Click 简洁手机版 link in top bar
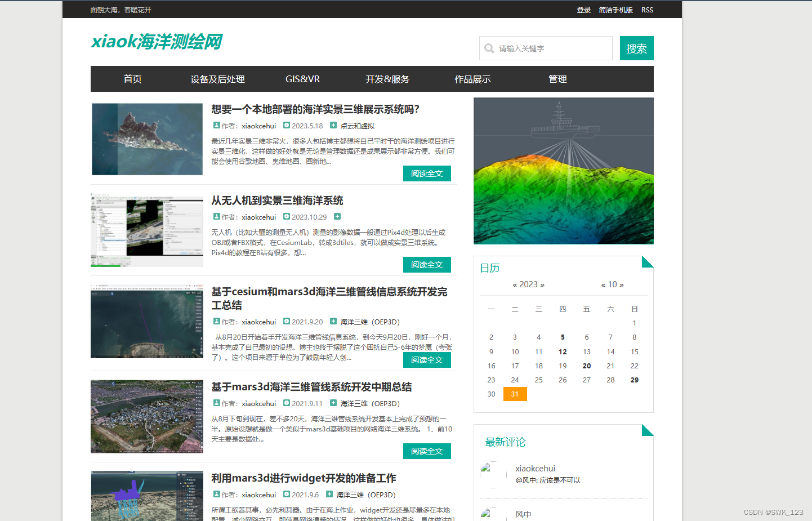This screenshot has height=521, width=812. click(616, 10)
